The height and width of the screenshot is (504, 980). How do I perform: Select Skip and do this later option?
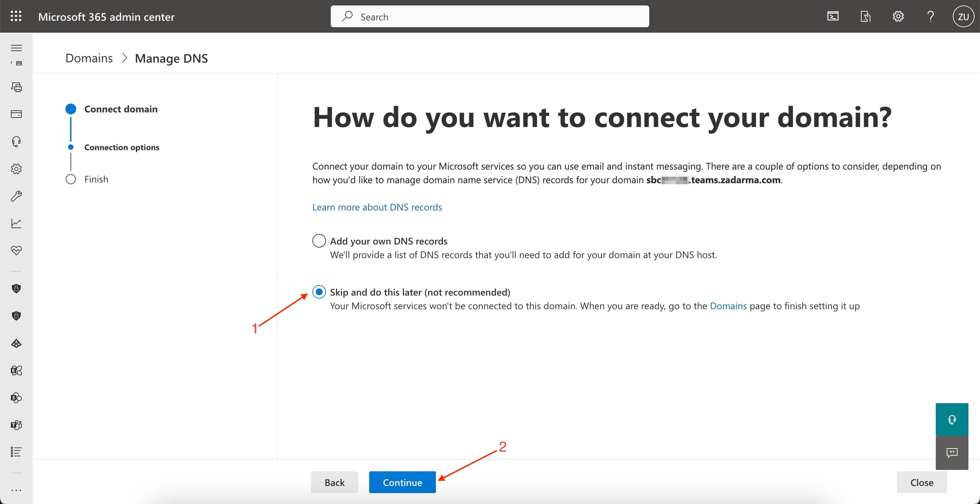[319, 292]
